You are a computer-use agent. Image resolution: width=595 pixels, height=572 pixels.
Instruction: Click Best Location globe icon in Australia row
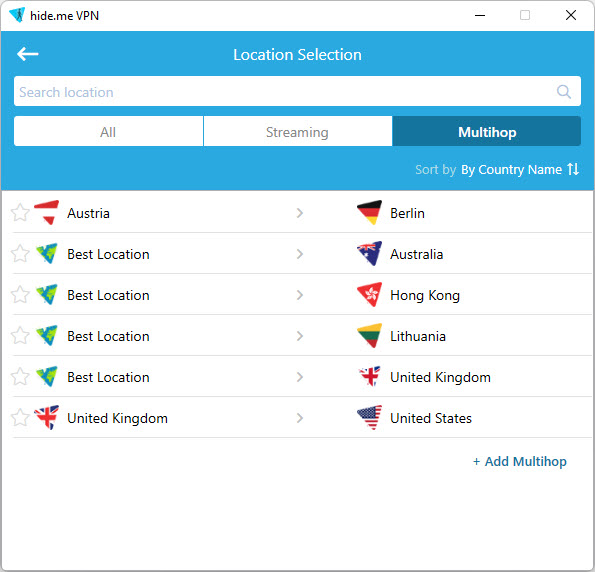point(47,254)
